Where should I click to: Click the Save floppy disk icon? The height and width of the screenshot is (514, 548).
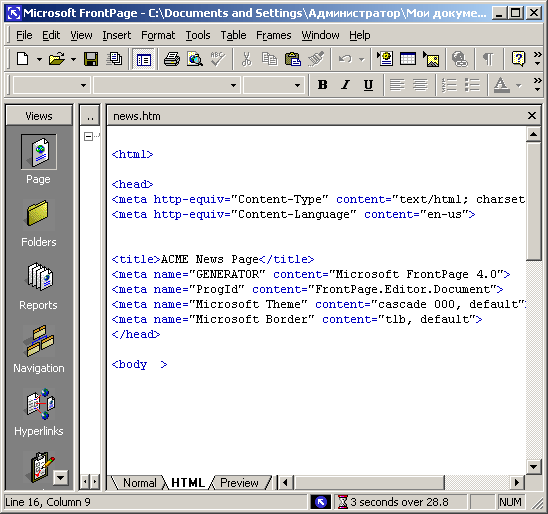tap(91, 59)
